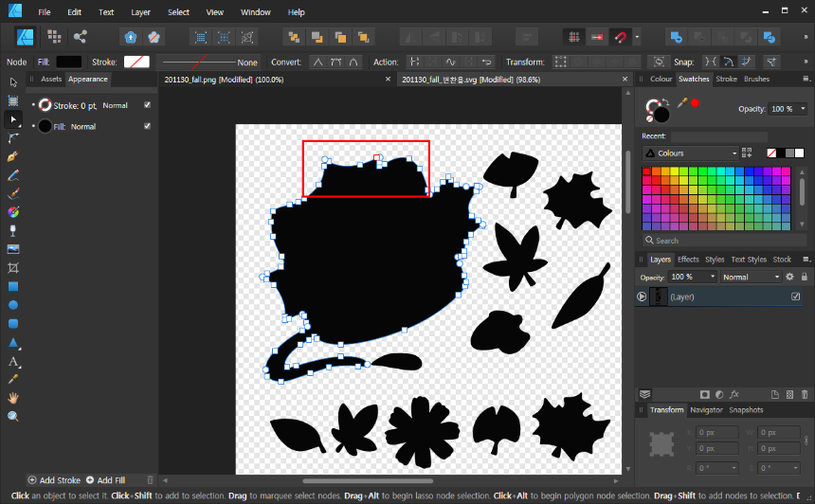Click Add Stroke button
This screenshot has width=815, height=504.
tap(54, 480)
